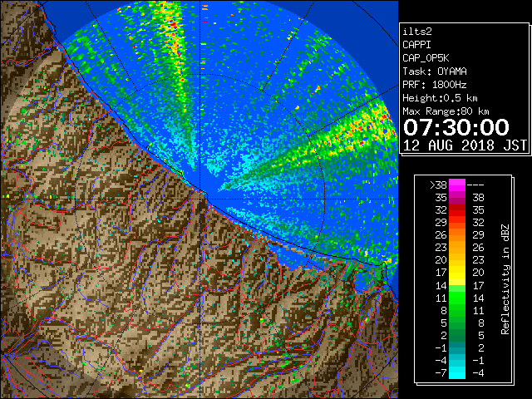Viewport: 532px width, 399px height.
Task: Pick the dark green 2–5 dBZ legend color
Action: tap(457, 335)
